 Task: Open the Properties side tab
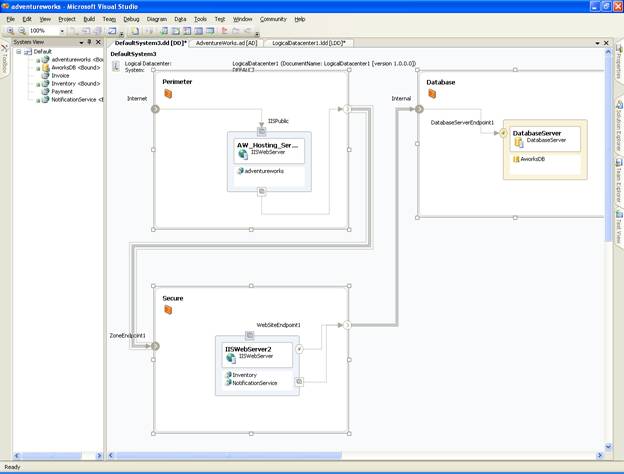point(620,61)
